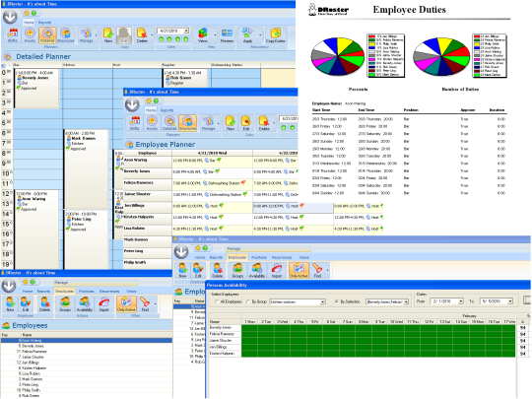This screenshot has height=399, width=532.
Task: Click Delete employee icon in full Employees list window
Action: [44, 304]
